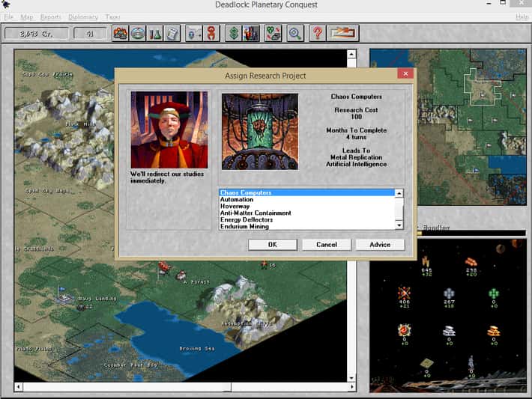Click the Chaos Computers technology image
532x399 pixels.
[x=260, y=132]
